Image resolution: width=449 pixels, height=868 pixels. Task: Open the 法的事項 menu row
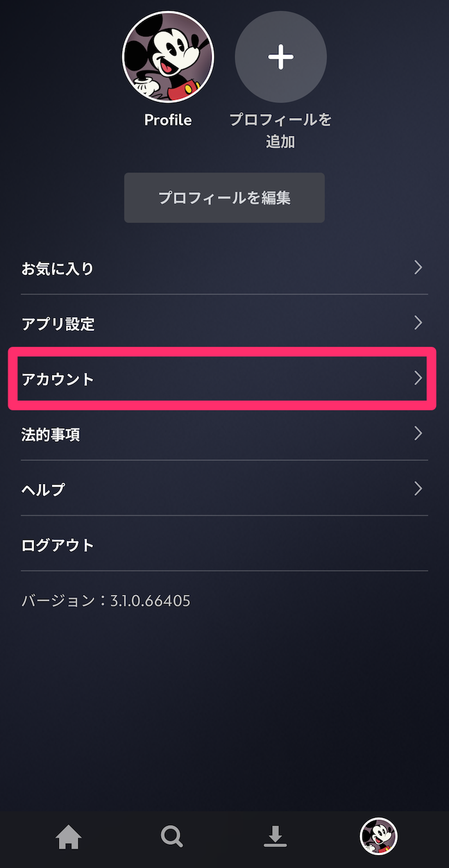224,434
